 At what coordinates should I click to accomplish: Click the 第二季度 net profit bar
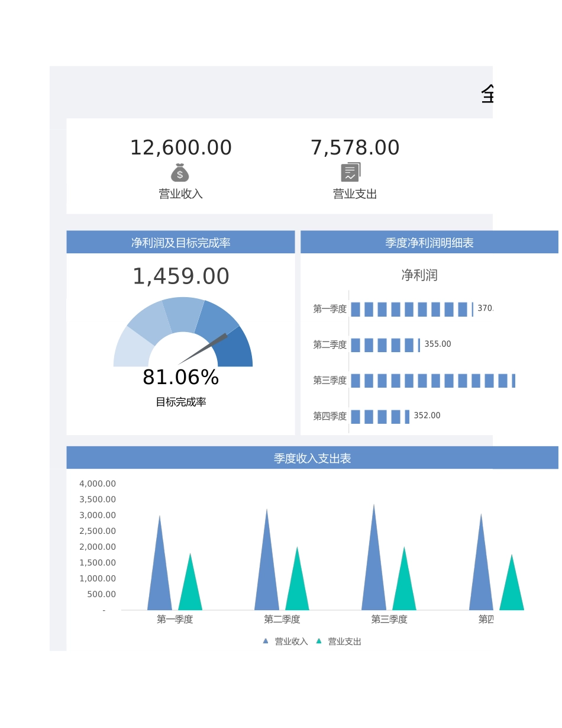pos(385,345)
